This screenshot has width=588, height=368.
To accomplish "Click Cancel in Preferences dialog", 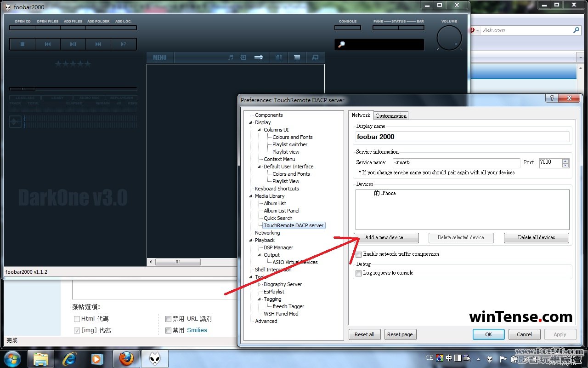I will (524, 334).
